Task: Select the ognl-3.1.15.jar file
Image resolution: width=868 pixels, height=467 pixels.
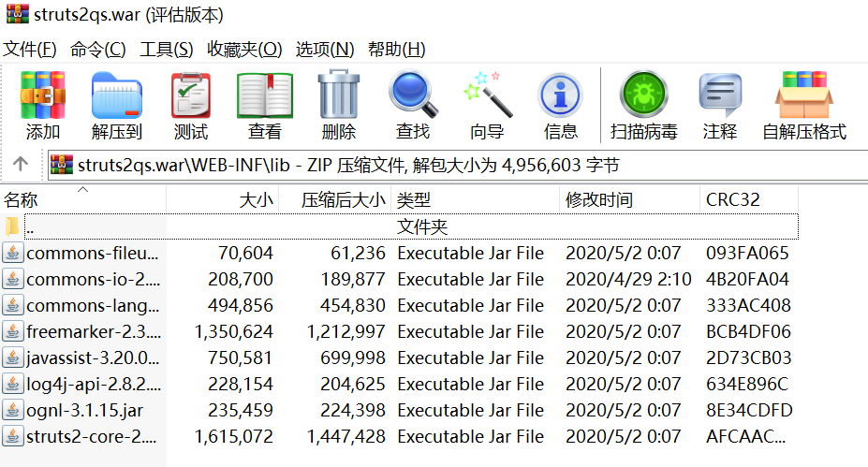Action: tap(84, 410)
